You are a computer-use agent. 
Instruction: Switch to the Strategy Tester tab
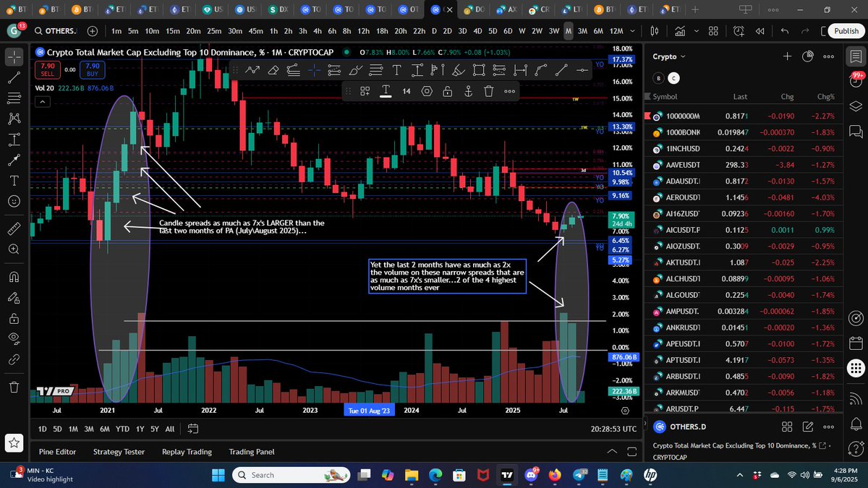(119, 452)
